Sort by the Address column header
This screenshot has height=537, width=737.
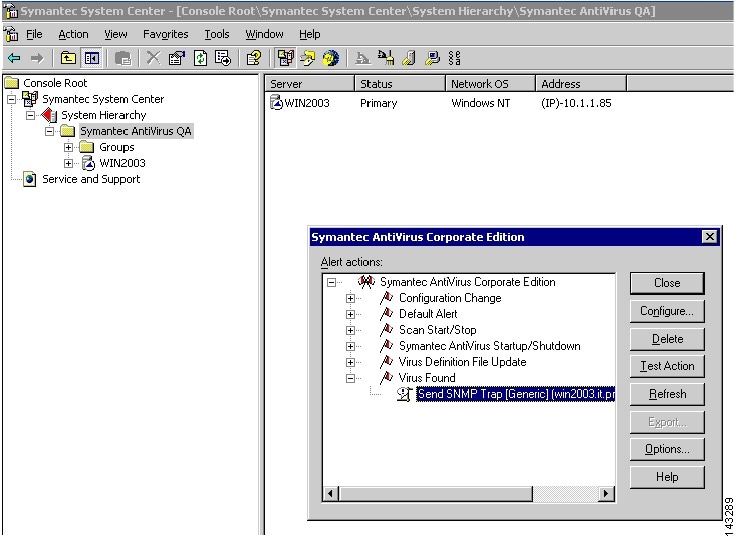pos(581,84)
